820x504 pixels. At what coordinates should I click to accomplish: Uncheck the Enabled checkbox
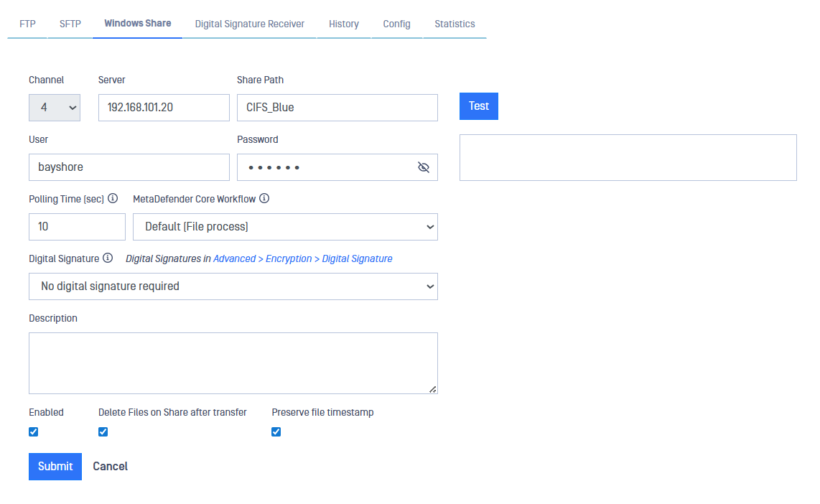tap(33, 431)
